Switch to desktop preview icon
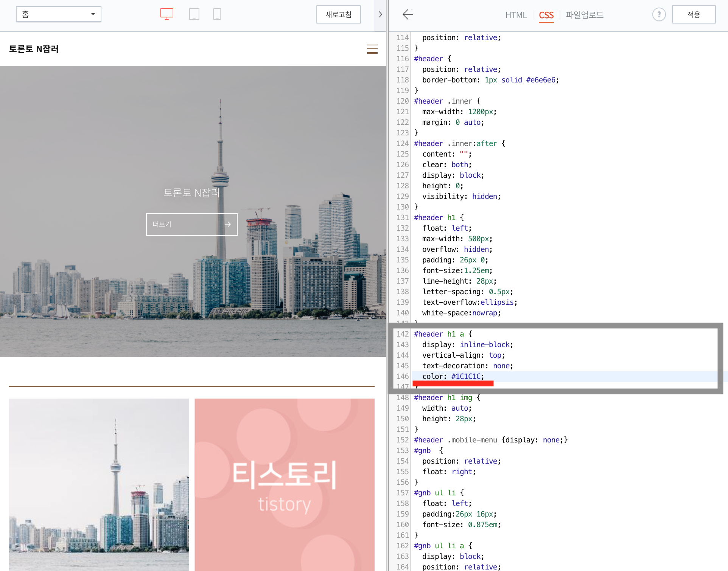This screenshot has width=728, height=571. [166, 14]
